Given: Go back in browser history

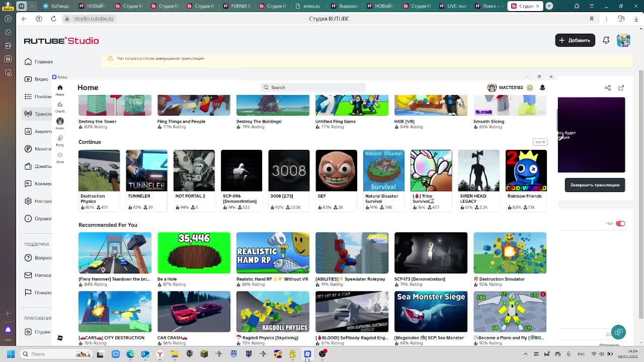Looking at the screenshot, I should (x=24, y=19).
